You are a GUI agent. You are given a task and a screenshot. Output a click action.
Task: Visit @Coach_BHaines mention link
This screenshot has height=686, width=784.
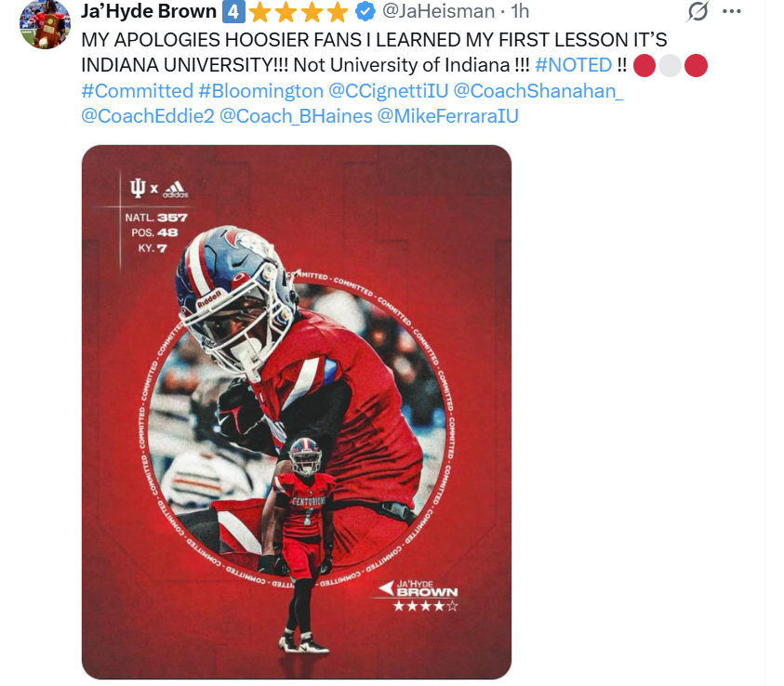coord(296,116)
